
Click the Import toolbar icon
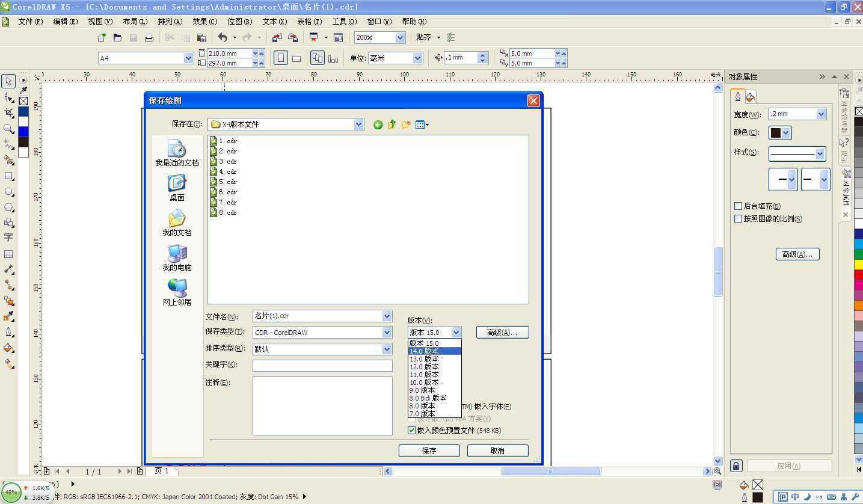tap(277, 37)
